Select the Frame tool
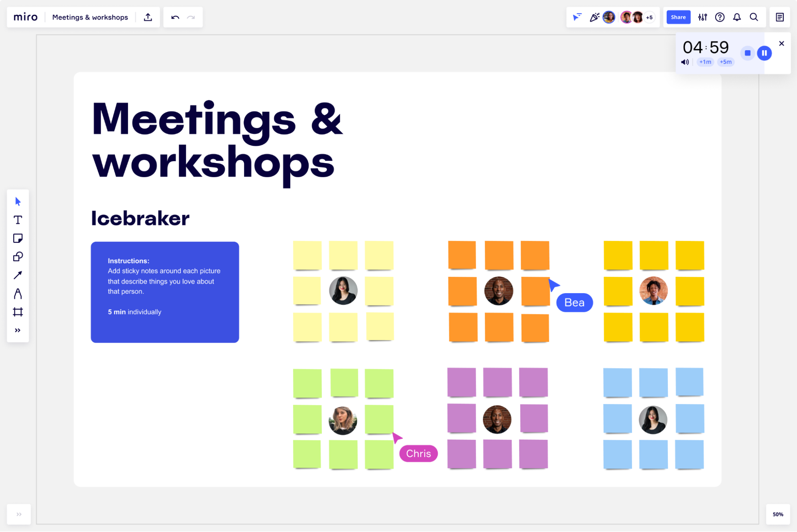 18,312
